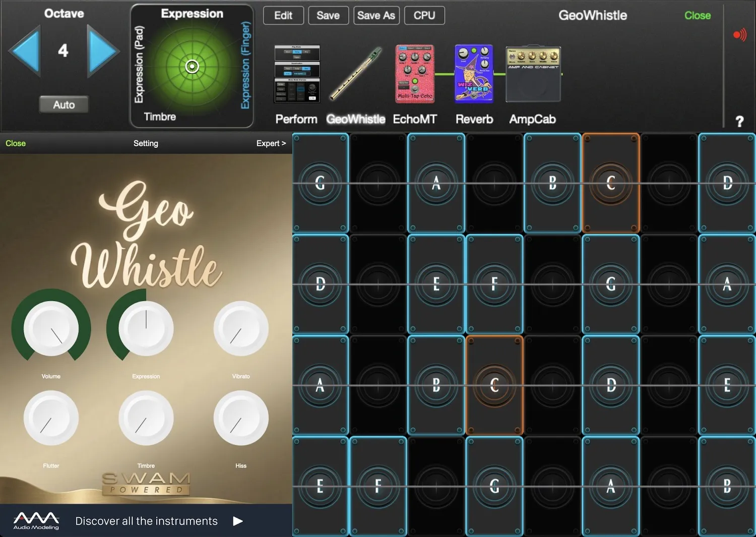Screen dimensions: 756x537
Task: Decrease octave with the left arrow
Action: pyautogui.click(x=25, y=51)
